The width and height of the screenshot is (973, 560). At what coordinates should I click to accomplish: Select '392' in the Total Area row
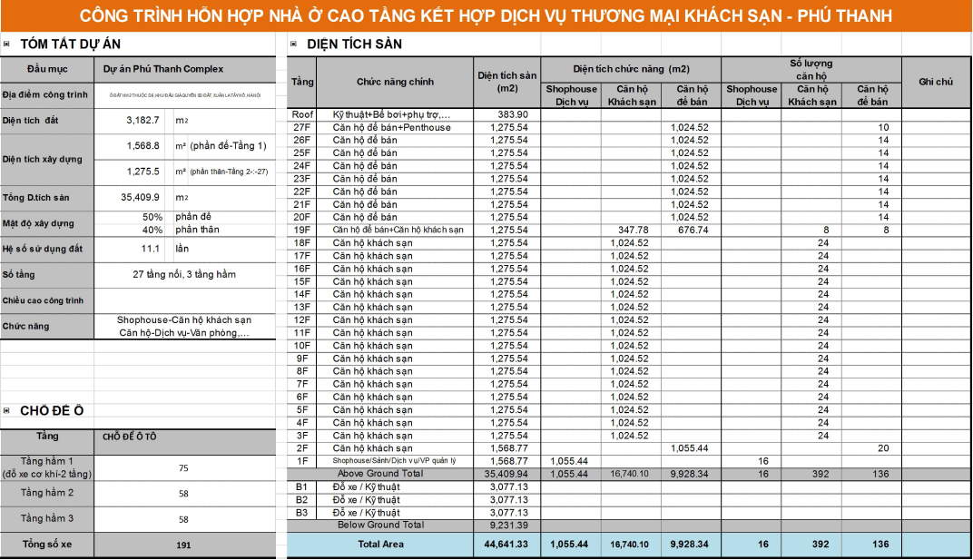(x=821, y=545)
